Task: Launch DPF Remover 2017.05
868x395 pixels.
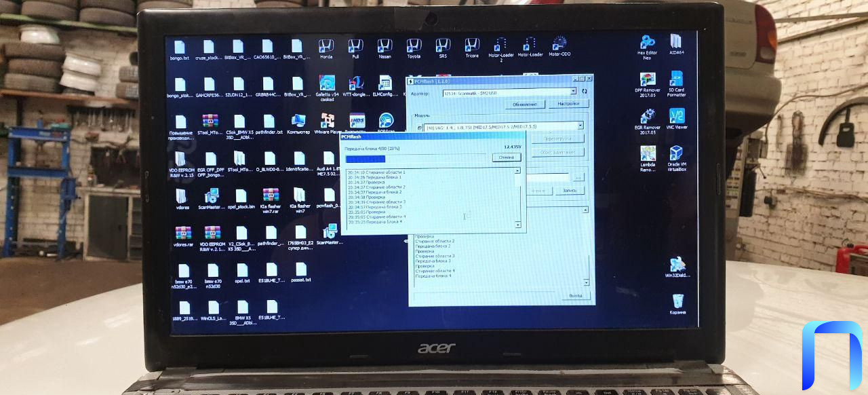Action: click(648, 84)
